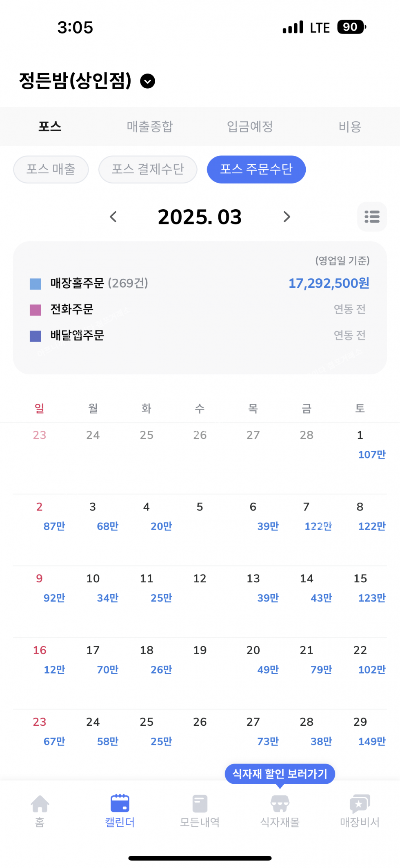Select the 포스 결제수단 filter chip
This screenshot has height=868, width=400.
148,169
